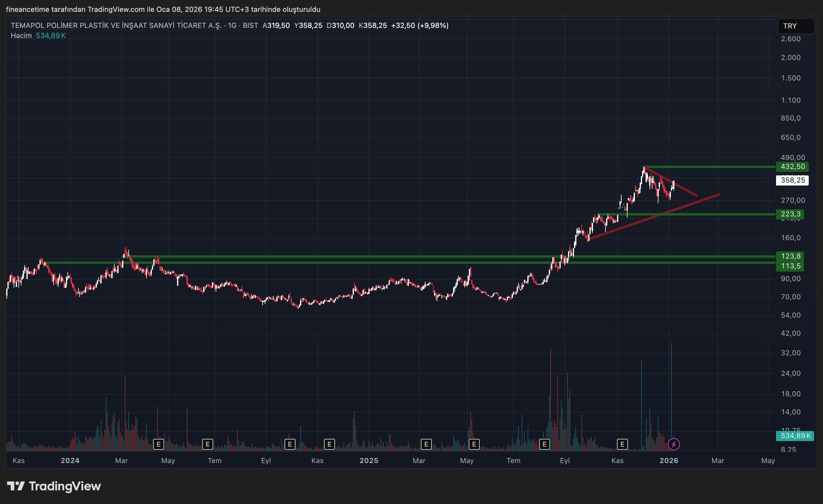Image resolution: width=823 pixels, height=504 pixels.
Task: Click the earnings E marker near Kas 2025
Action: coord(622,444)
